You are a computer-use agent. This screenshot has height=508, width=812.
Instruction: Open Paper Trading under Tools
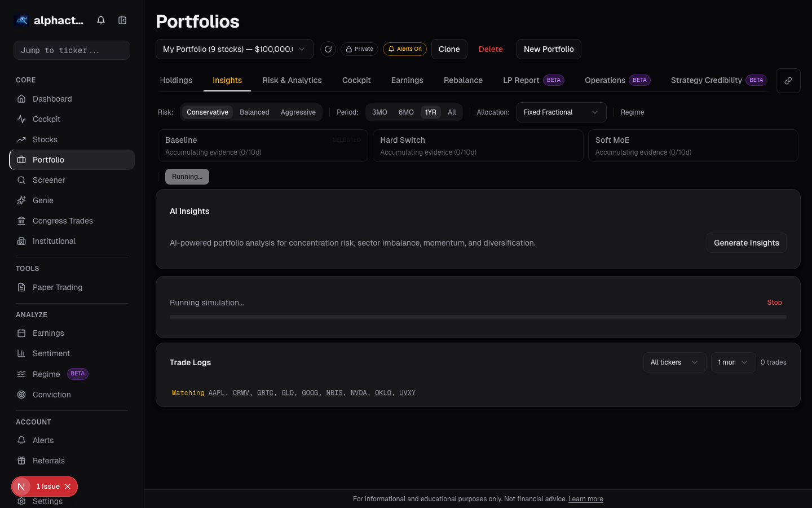(x=57, y=287)
